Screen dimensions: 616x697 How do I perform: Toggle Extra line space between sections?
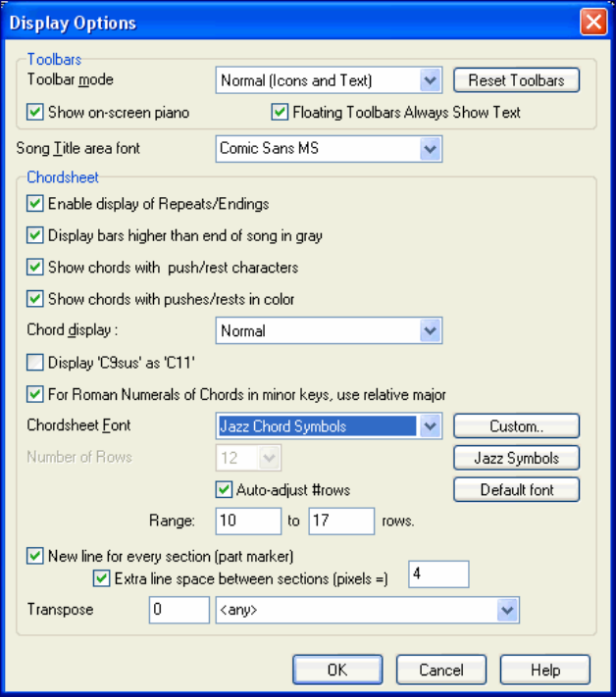pyautogui.click(x=102, y=577)
